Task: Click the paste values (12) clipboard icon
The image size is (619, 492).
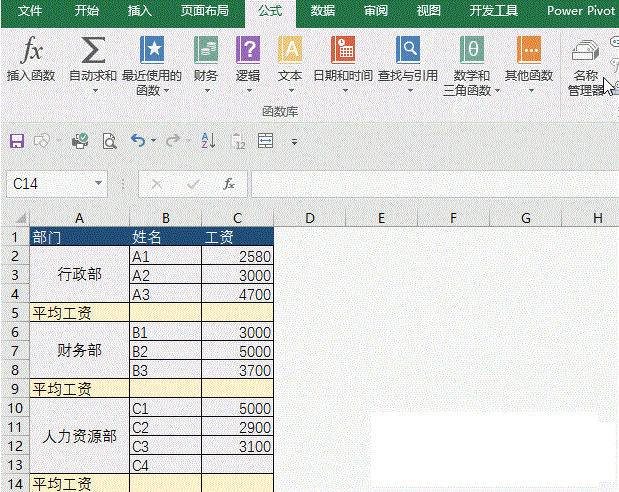Action: [238, 141]
